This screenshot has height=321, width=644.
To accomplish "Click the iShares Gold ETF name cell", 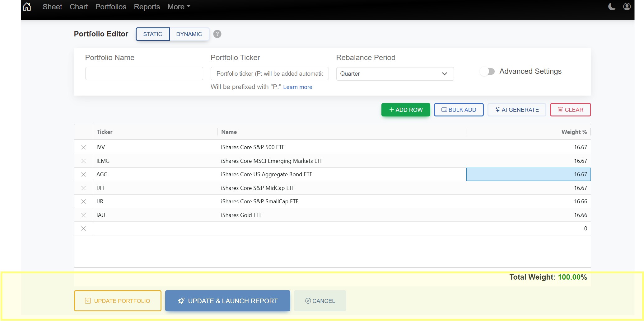I will [x=342, y=215].
